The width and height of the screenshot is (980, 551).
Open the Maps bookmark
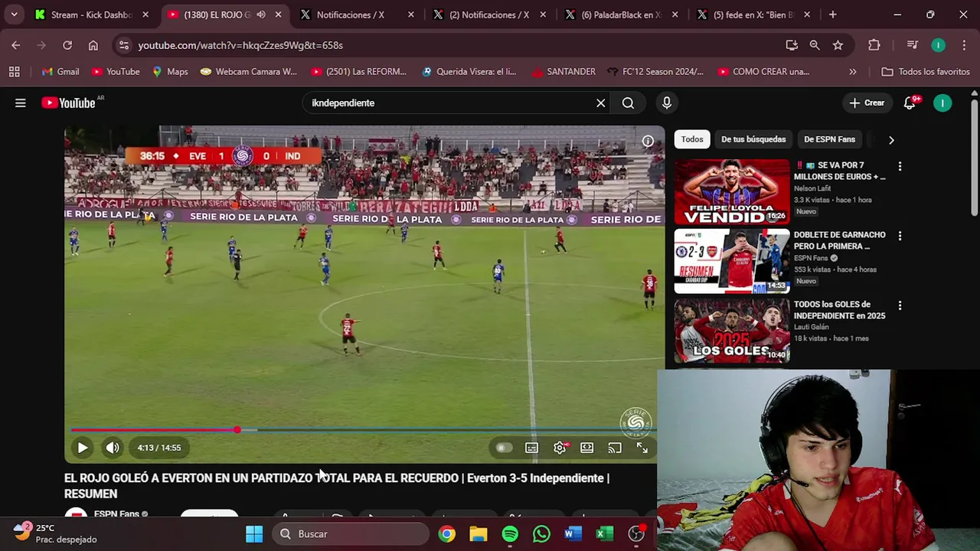tap(169, 72)
